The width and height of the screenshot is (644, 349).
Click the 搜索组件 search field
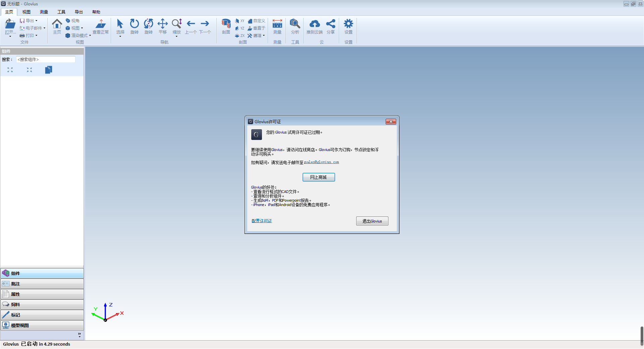[46, 59]
